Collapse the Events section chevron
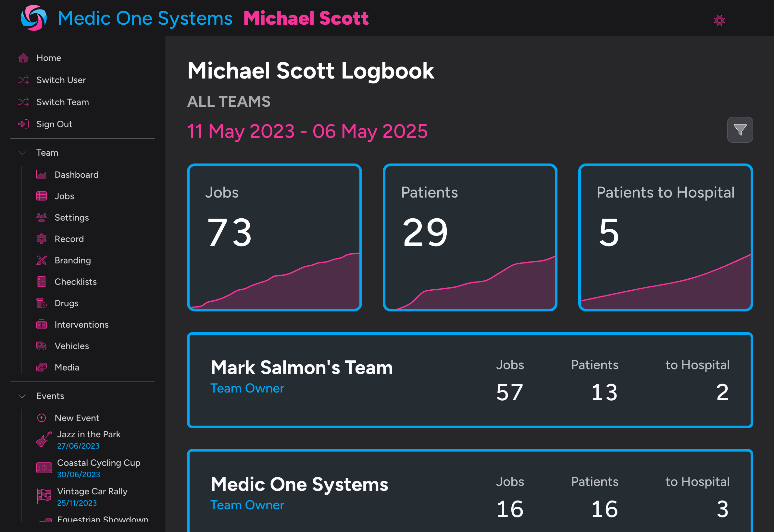 22,396
